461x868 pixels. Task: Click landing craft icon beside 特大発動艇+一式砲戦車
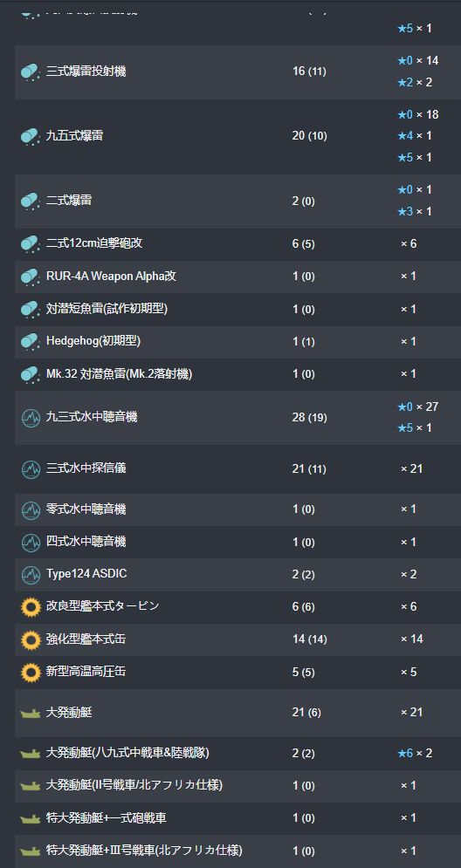click(31, 819)
